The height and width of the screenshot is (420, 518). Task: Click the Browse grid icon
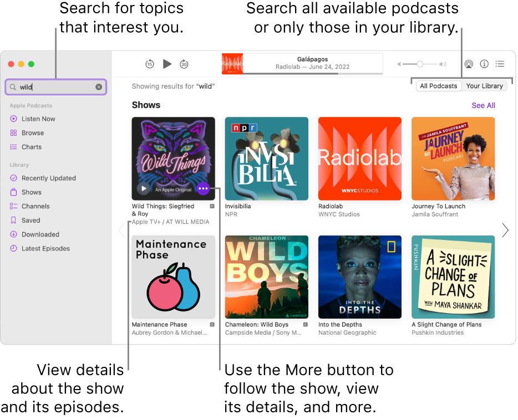click(13, 133)
